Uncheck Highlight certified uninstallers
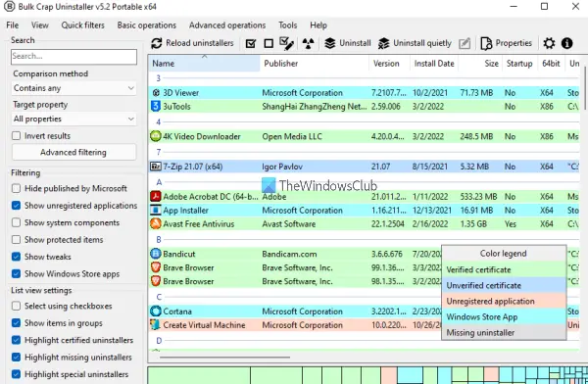Screen dimensions: 588x384 (x=16, y=340)
